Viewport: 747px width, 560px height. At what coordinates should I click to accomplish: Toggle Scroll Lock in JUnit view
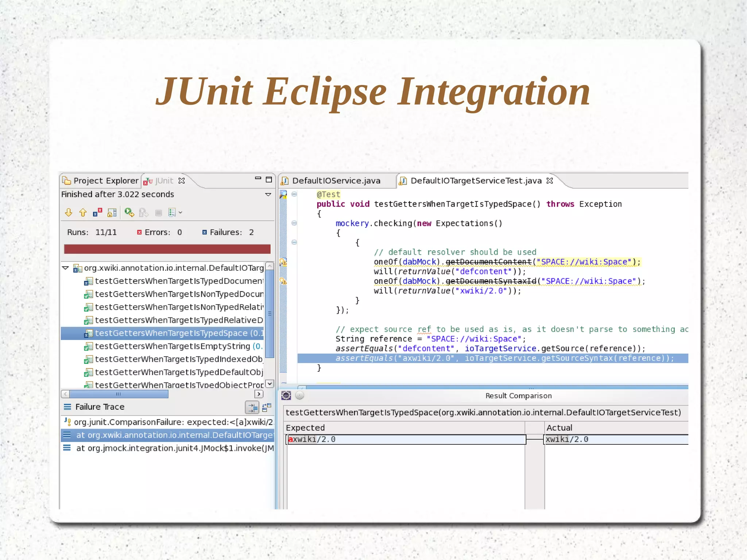pyautogui.click(x=112, y=213)
